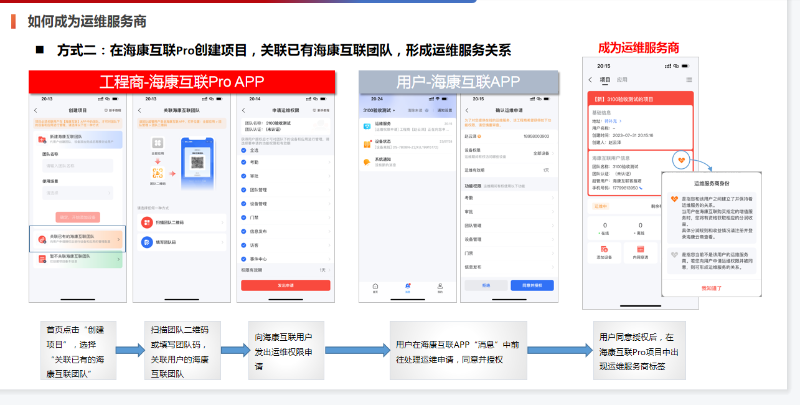800x405 pixels.
Task: Click the orange 团队二维码 scan icon
Action: coord(158,173)
